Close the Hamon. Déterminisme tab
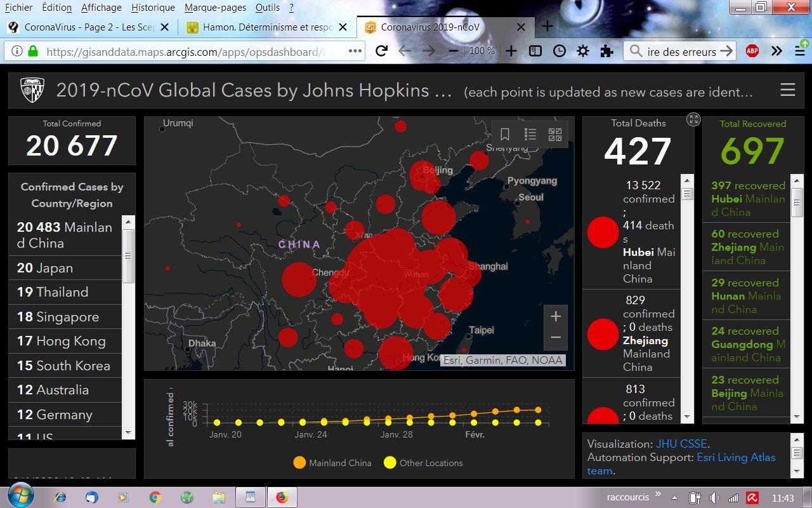The width and height of the screenshot is (812, 508). (x=343, y=27)
